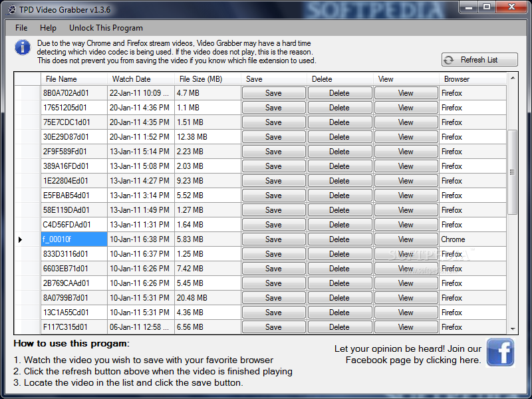The height and width of the screenshot is (399, 532).
Task: Click the list scroll down arrow
Action: click(x=513, y=329)
